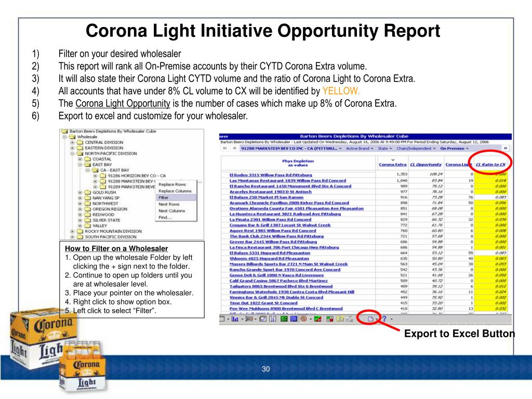Expand the EASTERN DIVISION folder
The width and height of the screenshot is (532, 399).
pos(72,148)
